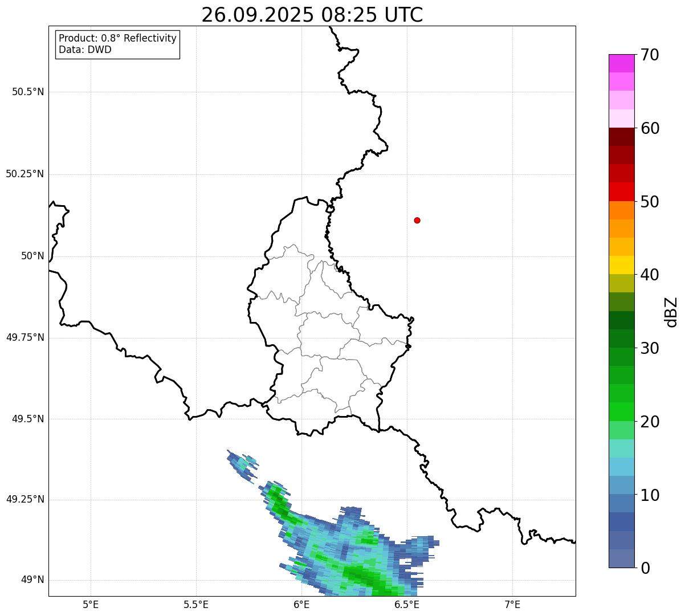
Task: Pick the pale pink swatch just above 60
Action: coord(621,119)
